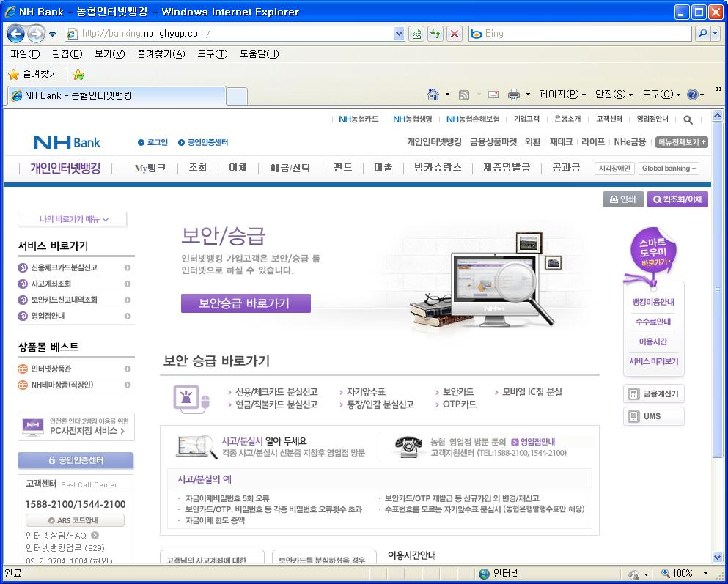The width and height of the screenshot is (728, 584).
Task: Open the zoom level 100% dropdown
Action: (x=706, y=574)
